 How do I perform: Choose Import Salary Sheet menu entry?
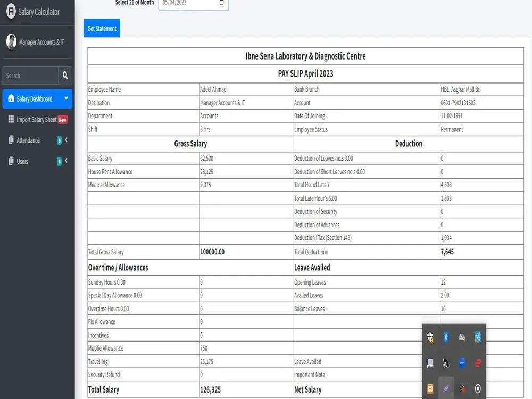point(37,120)
